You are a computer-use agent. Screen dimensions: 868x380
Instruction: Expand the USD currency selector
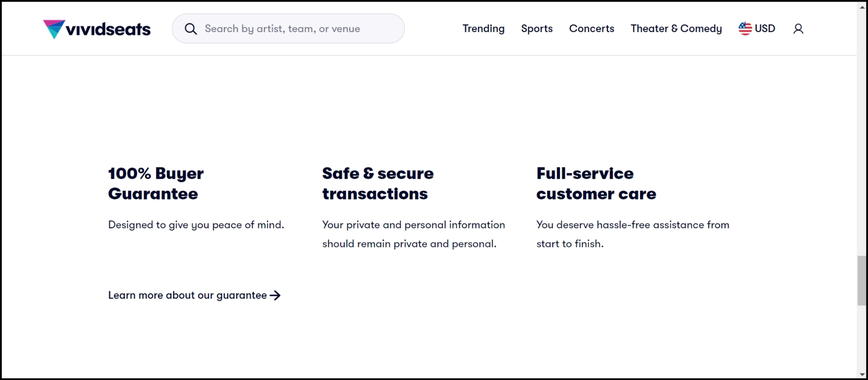765,29
